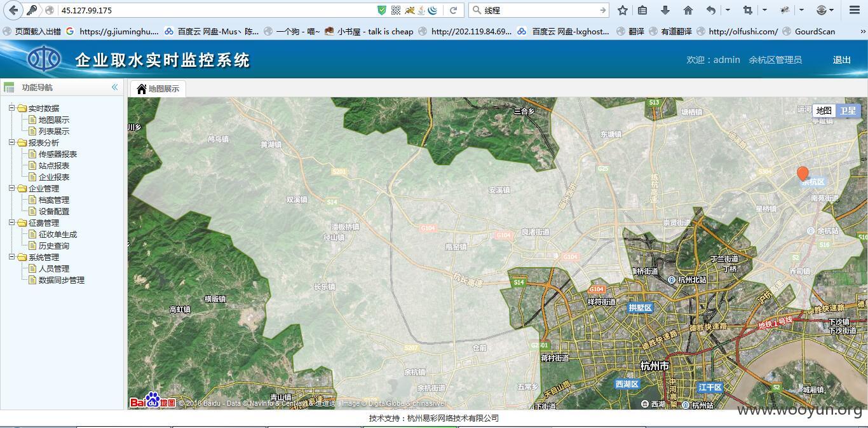This screenshot has width=868, height=428.
Task: Collapse the 功能导航 sidebar with double chevron
Action: click(115, 87)
